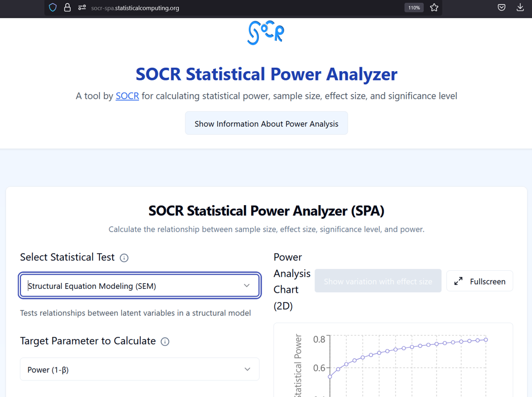Save page to Pocket icon

pos(501,8)
